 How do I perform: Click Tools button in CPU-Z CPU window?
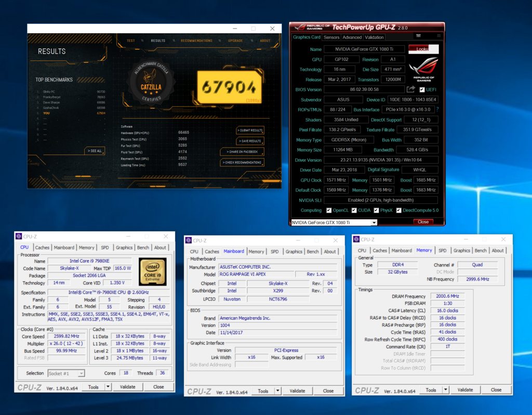pos(94,387)
